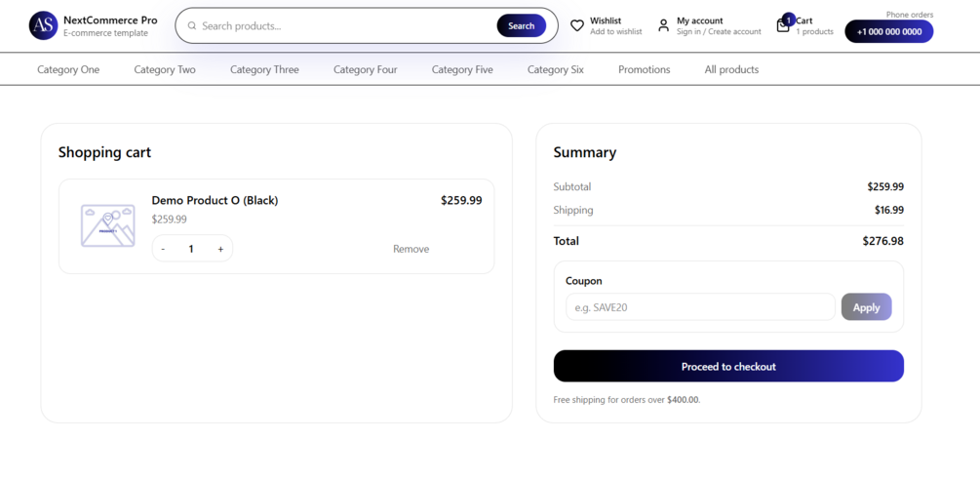View All products

(x=731, y=69)
